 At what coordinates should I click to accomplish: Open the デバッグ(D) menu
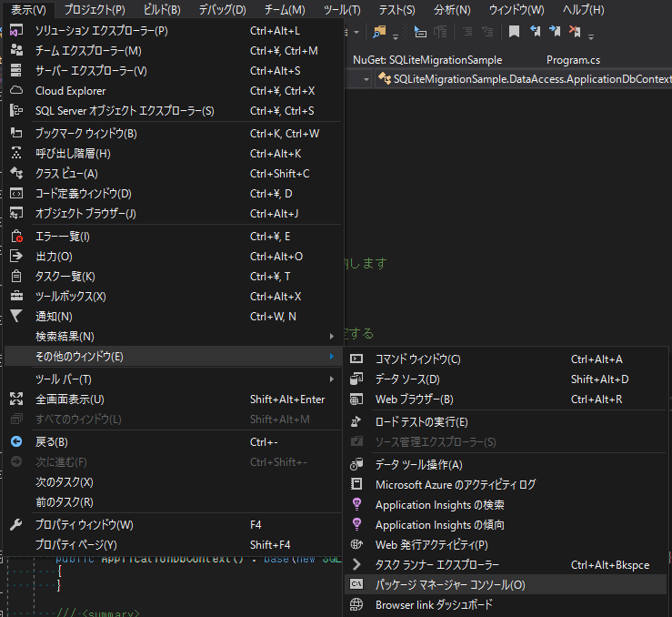[223, 9]
